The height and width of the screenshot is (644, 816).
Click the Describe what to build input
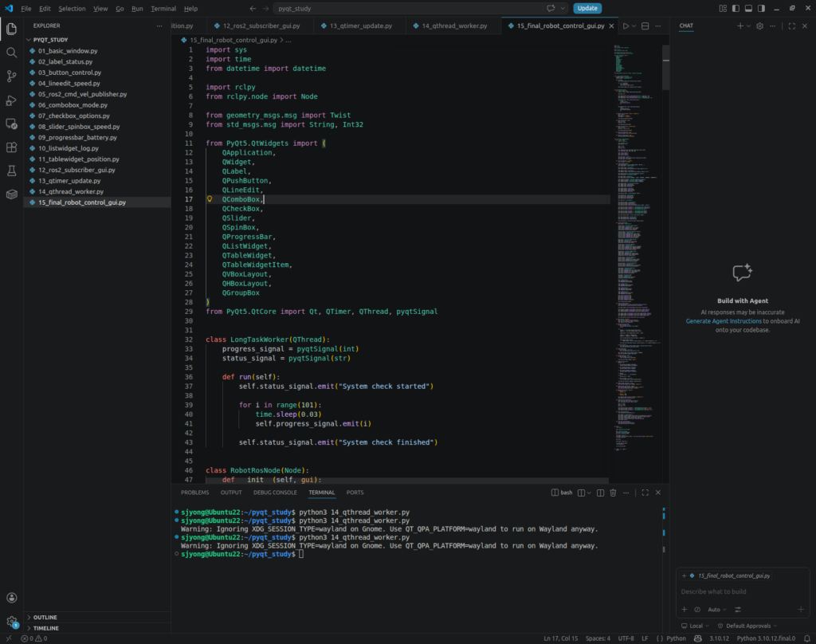click(x=742, y=591)
